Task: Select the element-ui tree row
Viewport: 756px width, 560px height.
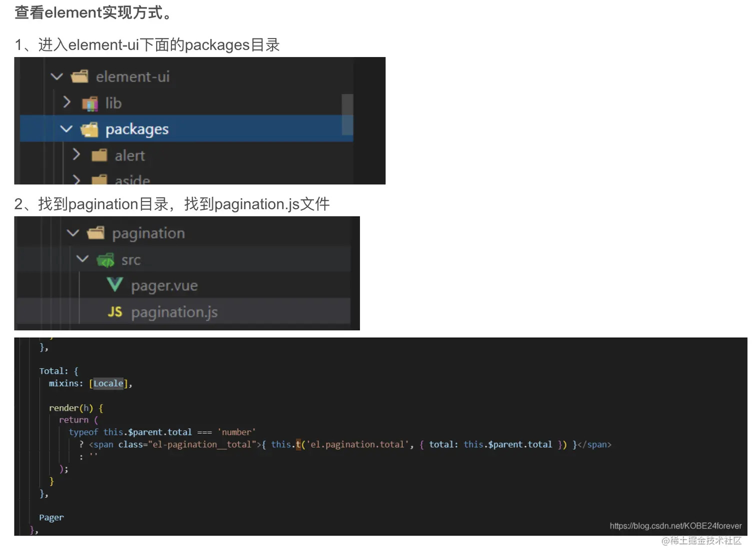Action: (186, 77)
